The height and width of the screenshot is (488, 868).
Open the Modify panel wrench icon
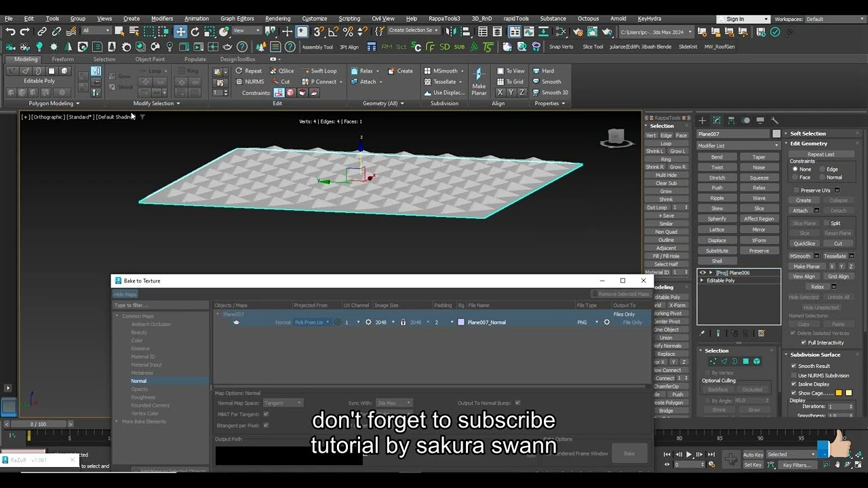click(774, 121)
